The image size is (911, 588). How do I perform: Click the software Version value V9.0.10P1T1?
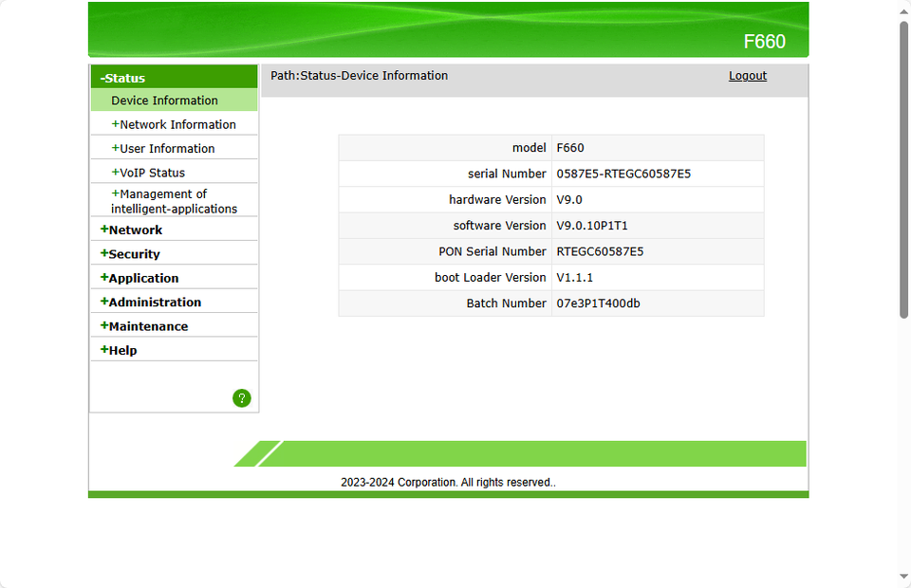[592, 226]
